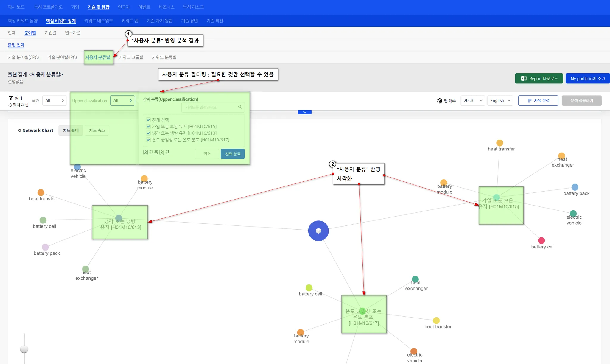Viewport: 610px width, 364px height.
Task: Click the 차트 축소 button
Action: pyautogui.click(x=97, y=130)
